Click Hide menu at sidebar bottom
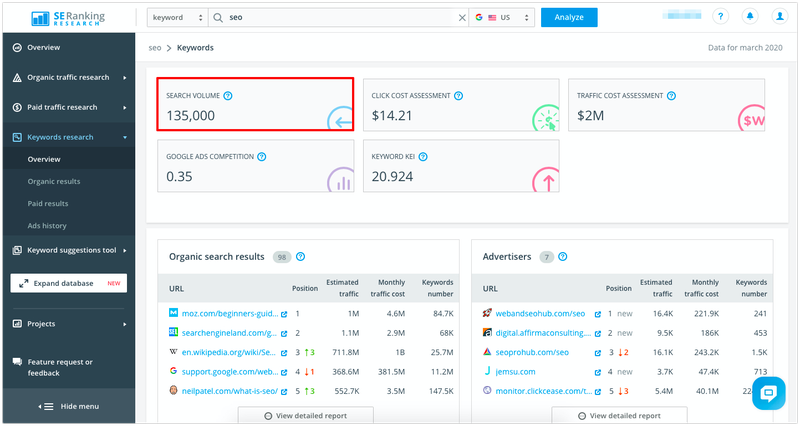The height and width of the screenshot is (426, 800). pos(69,407)
